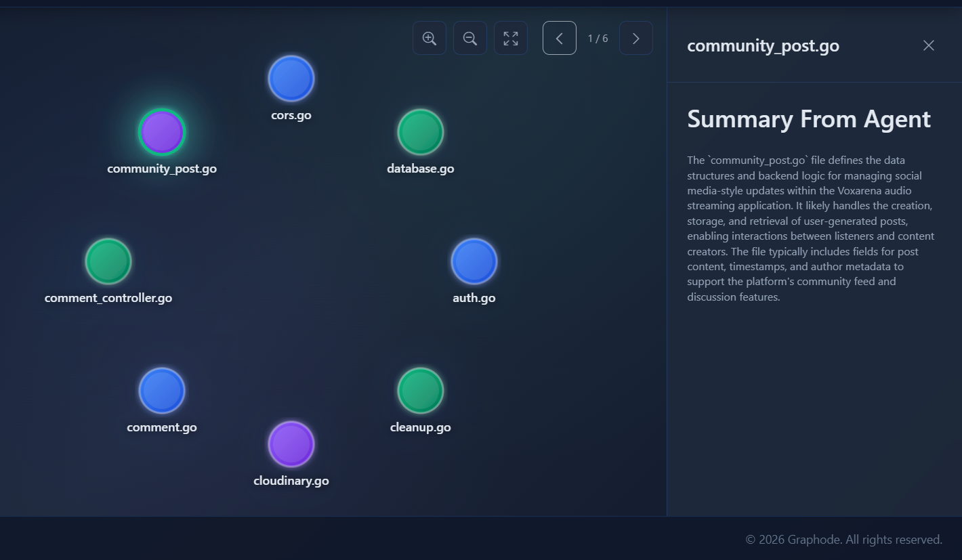Screen dimensions: 962x560
Task: Select the zoom out magnifier icon
Action: click(469, 38)
